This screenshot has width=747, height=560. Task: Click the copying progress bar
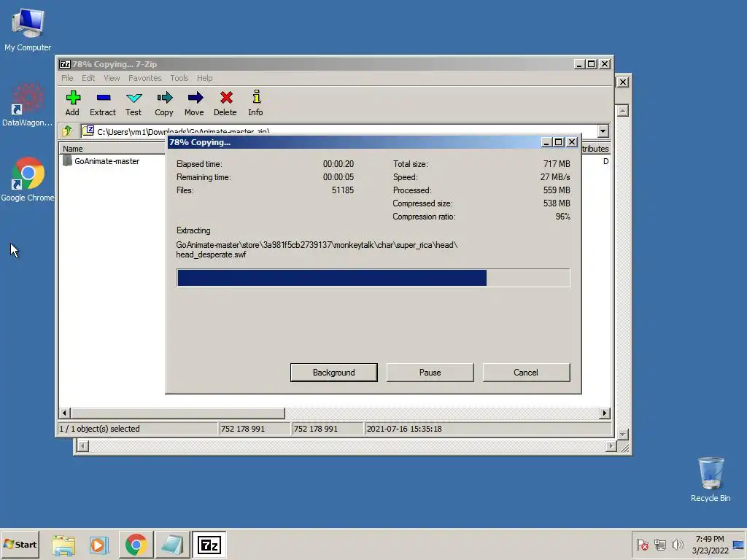point(373,278)
